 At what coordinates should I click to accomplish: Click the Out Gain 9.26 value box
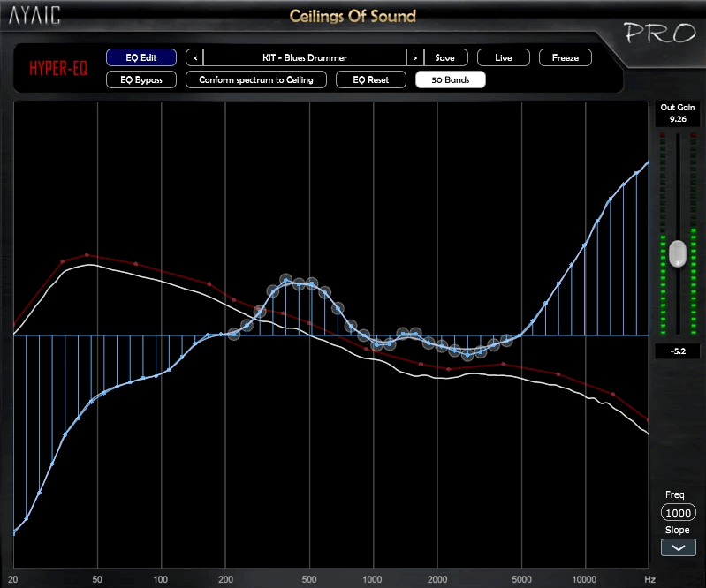(x=678, y=117)
